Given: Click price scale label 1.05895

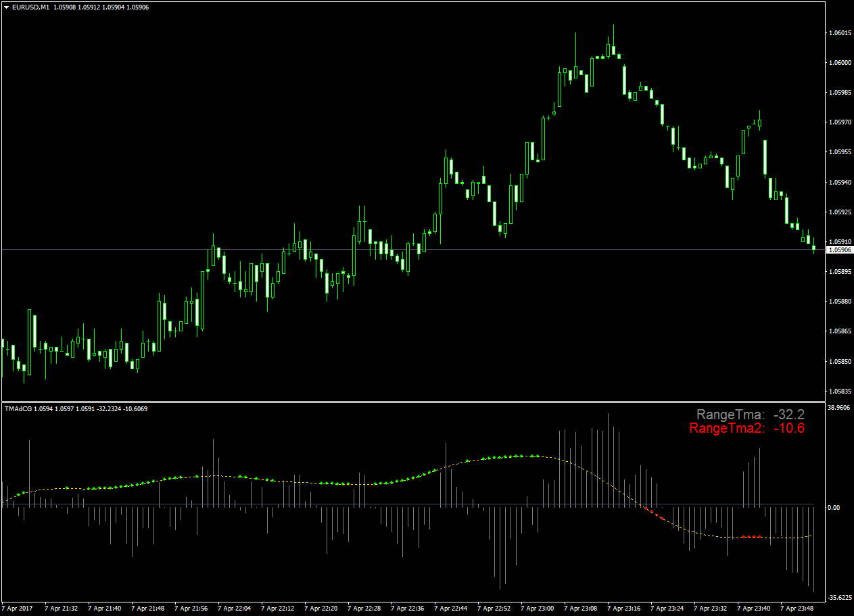Looking at the screenshot, I should [x=840, y=272].
